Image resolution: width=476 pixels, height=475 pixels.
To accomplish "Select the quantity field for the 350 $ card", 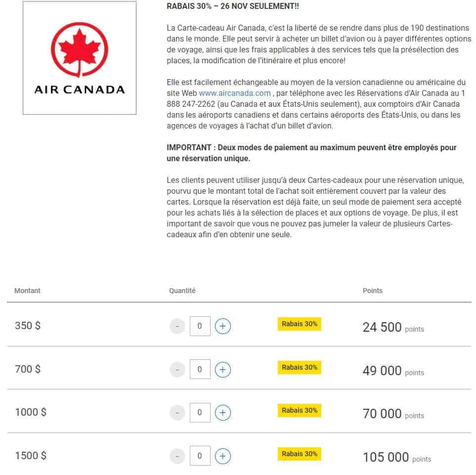I will pyautogui.click(x=200, y=326).
